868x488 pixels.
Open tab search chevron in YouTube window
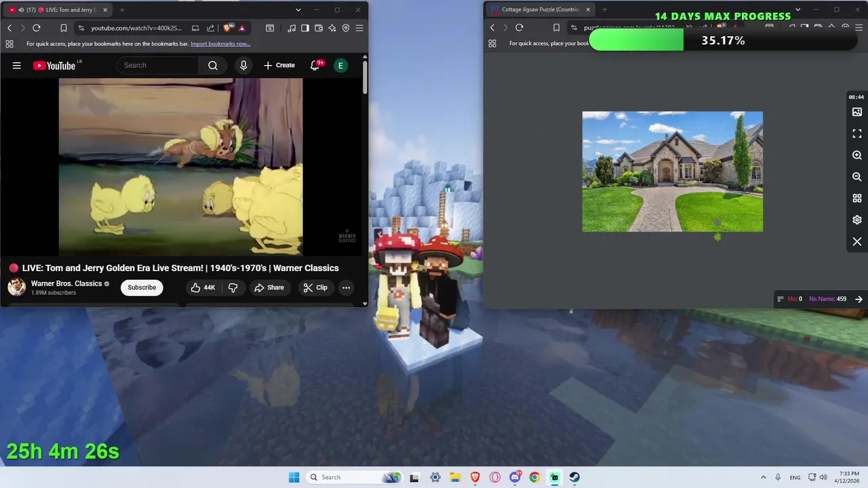[298, 9]
